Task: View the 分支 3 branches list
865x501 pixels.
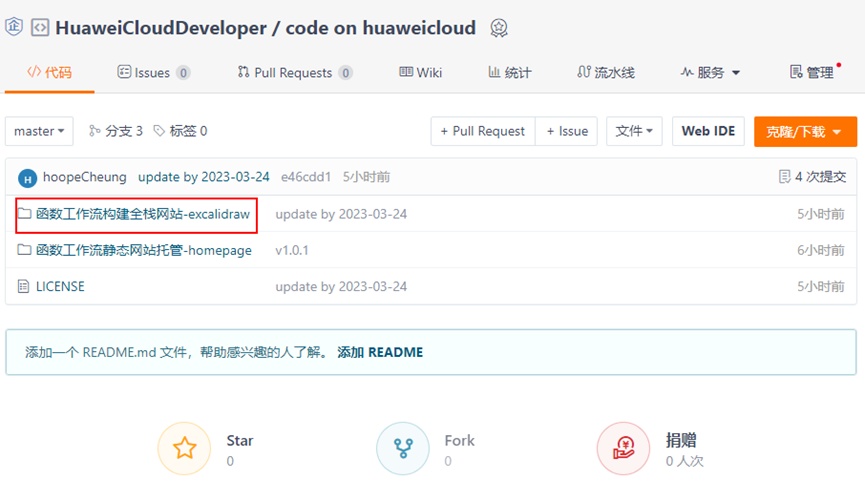Action: (116, 131)
